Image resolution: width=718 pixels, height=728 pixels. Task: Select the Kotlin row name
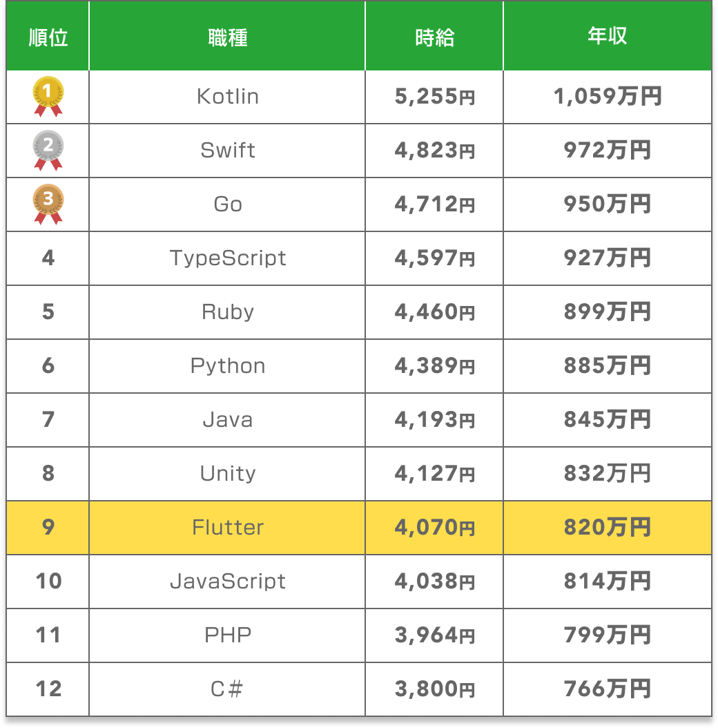pos(228,97)
